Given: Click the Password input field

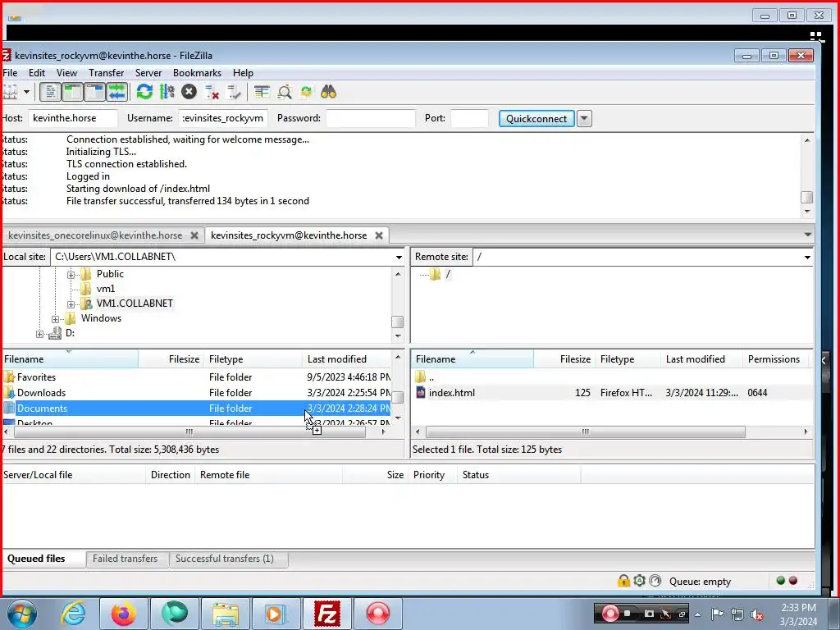Looking at the screenshot, I should [x=370, y=118].
